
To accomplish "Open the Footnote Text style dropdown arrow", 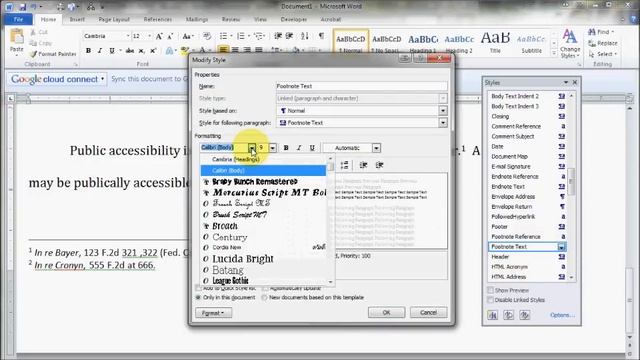I will pyautogui.click(x=561, y=247).
